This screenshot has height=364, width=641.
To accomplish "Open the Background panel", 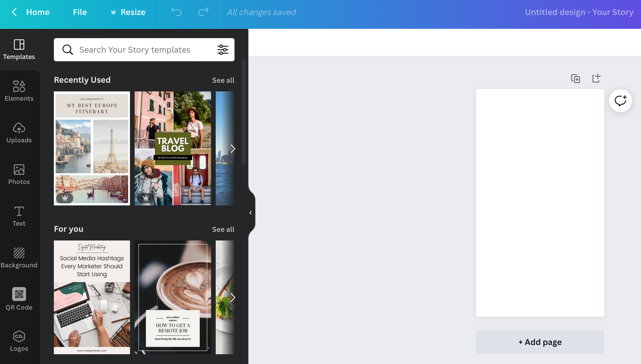I will pos(19,258).
